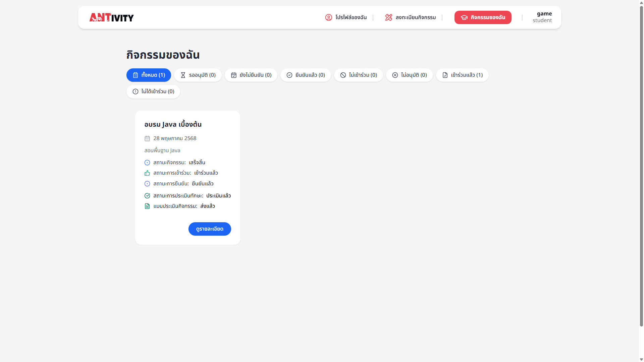The width and height of the screenshot is (644, 362).
Task: Show เข้าร่วมแล้ว (1) activities
Action: pyautogui.click(x=462, y=75)
